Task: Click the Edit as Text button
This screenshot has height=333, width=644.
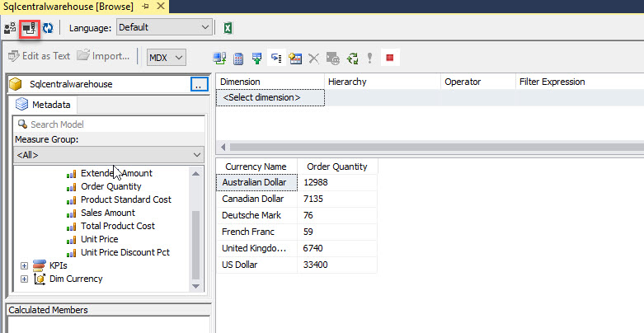Action: coord(39,56)
